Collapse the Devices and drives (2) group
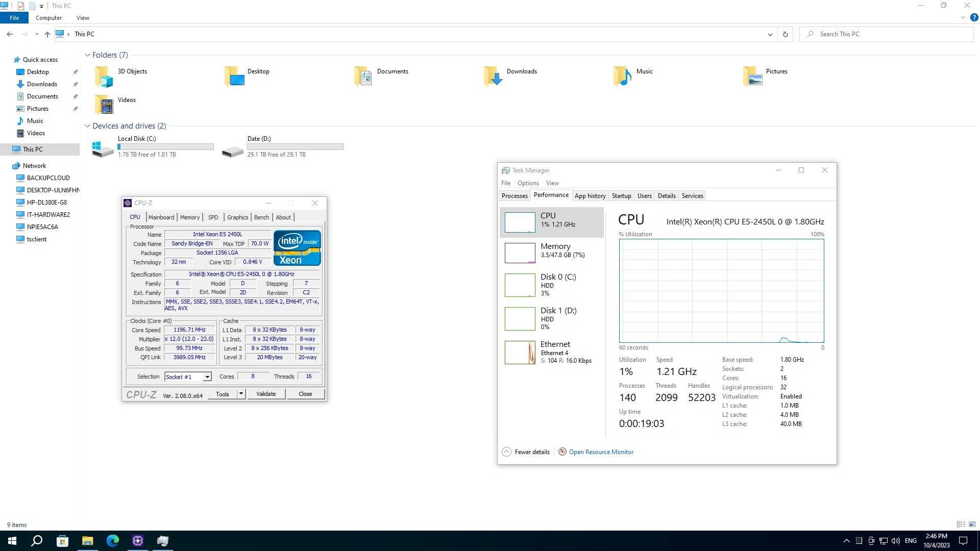This screenshot has width=980, height=551. (x=88, y=126)
